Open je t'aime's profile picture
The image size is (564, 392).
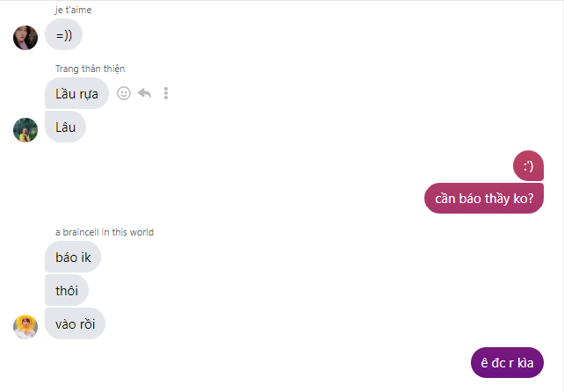point(25,38)
